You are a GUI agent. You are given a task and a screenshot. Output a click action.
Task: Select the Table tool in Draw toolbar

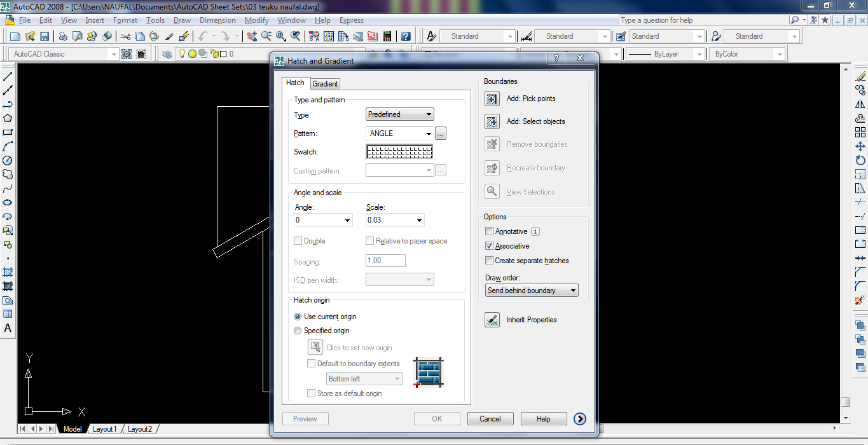tap(8, 314)
